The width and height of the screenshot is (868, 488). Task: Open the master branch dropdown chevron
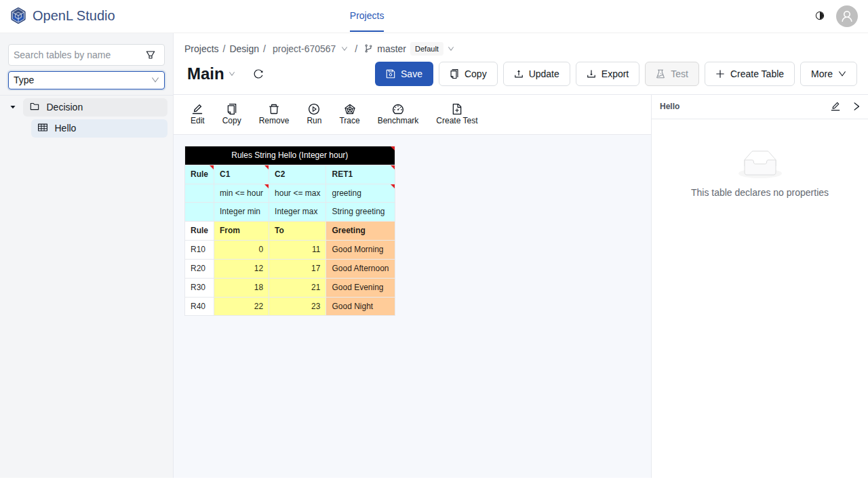pyautogui.click(x=451, y=49)
